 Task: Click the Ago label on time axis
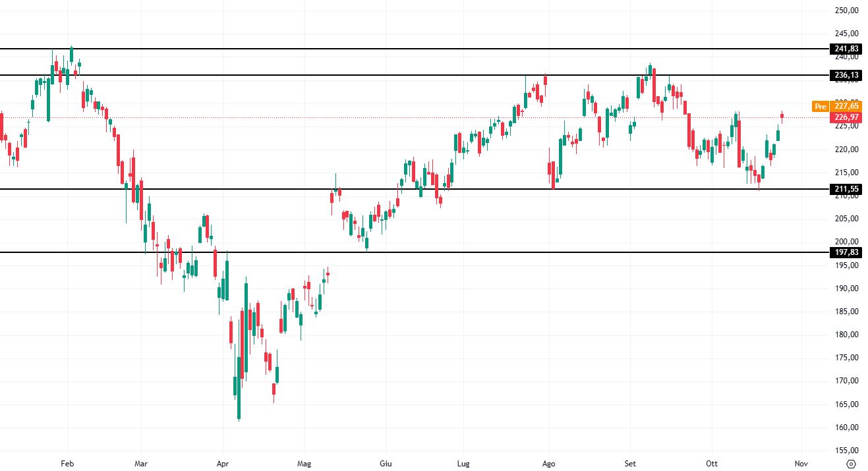(x=548, y=464)
